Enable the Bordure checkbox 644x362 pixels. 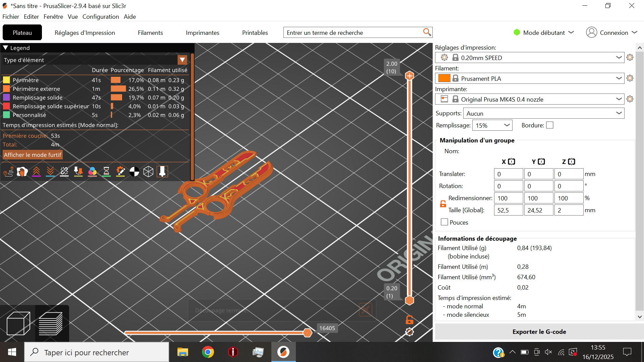550,125
